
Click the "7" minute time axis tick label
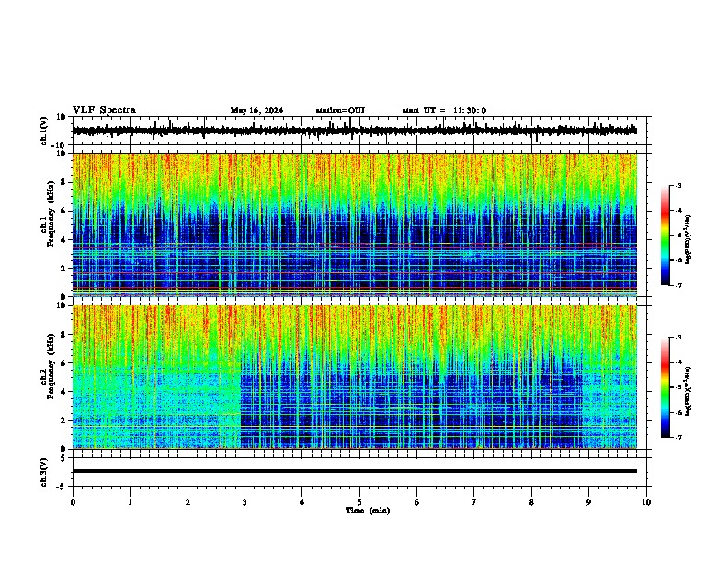coord(474,502)
